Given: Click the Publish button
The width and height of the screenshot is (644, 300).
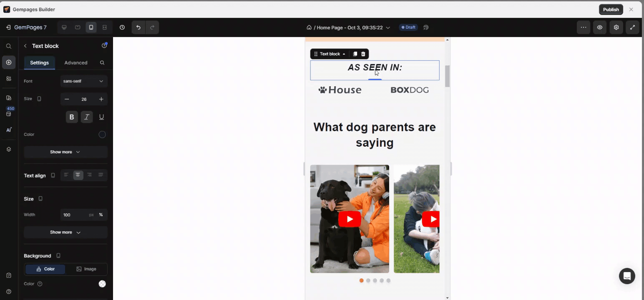Looking at the screenshot, I should tap(611, 9).
